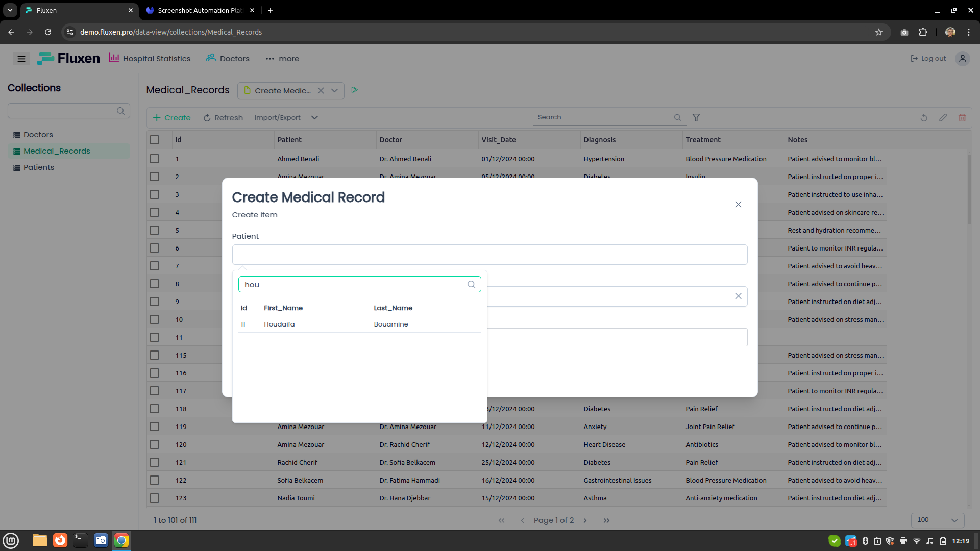Viewport: 980px width, 551px height.
Task: Expand the Import/Export dropdown arrow
Action: coord(314,118)
